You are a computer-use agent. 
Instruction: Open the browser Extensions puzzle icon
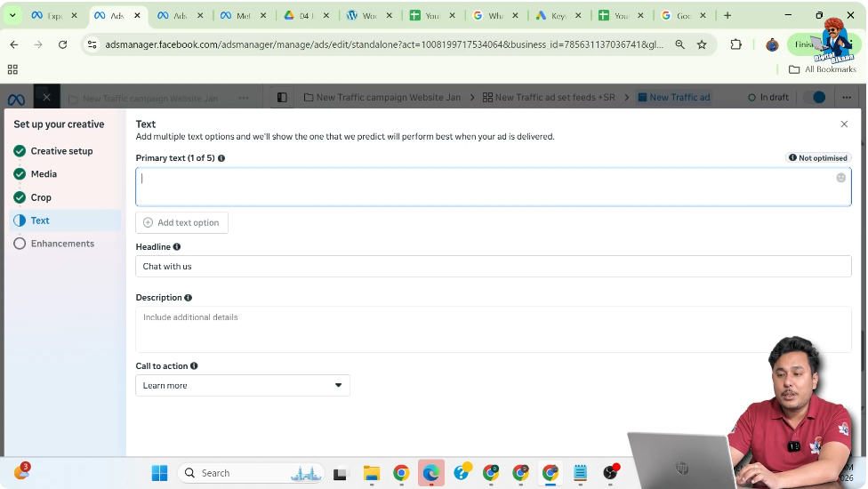click(x=735, y=44)
